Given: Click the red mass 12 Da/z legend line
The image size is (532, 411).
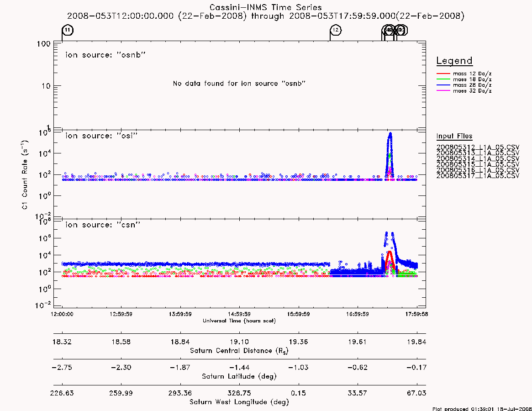Looking at the screenshot, I should pos(443,74).
